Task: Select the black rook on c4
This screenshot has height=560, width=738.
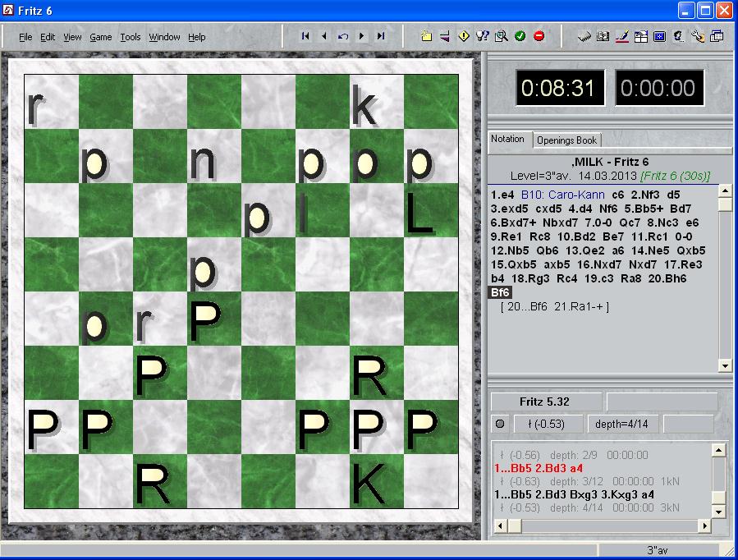Action: [x=160, y=319]
